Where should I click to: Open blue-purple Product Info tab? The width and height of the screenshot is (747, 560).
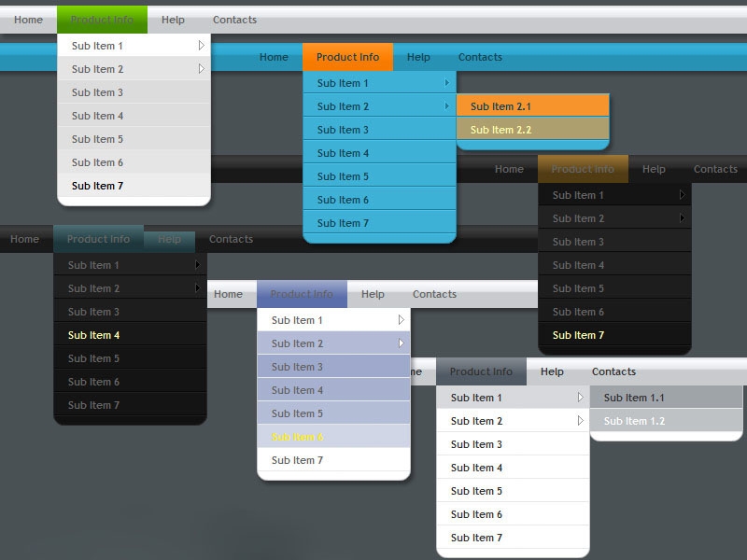tap(302, 294)
